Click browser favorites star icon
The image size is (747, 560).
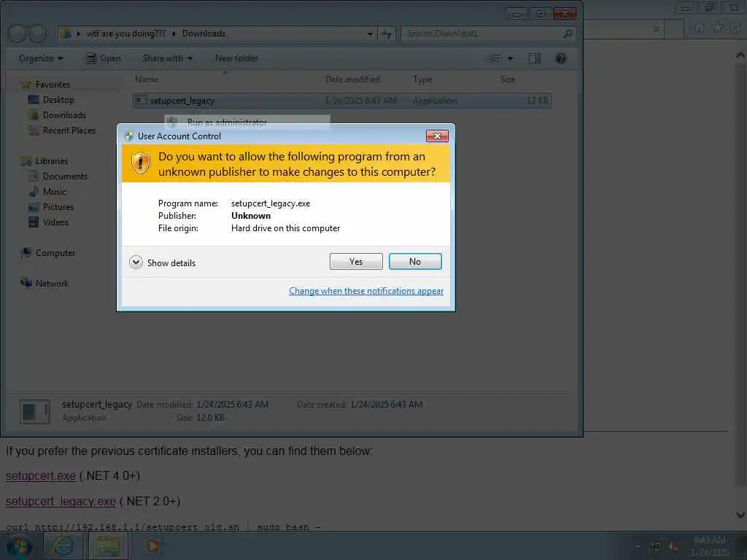point(718,28)
